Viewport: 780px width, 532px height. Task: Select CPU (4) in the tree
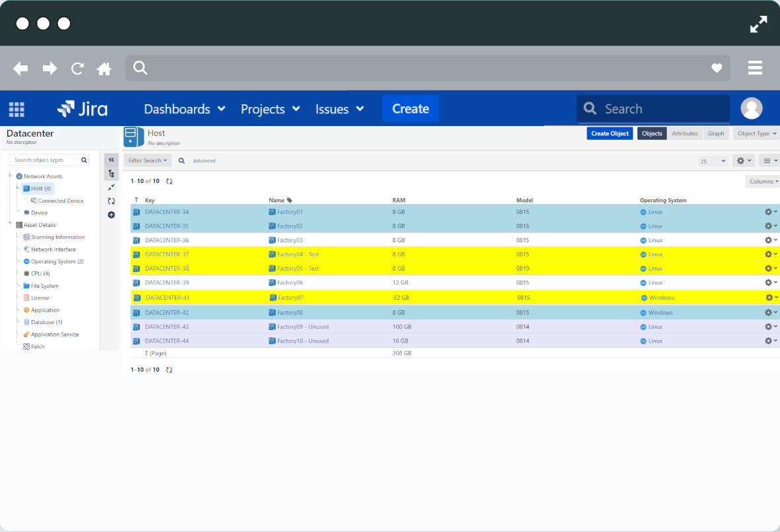point(40,274)
